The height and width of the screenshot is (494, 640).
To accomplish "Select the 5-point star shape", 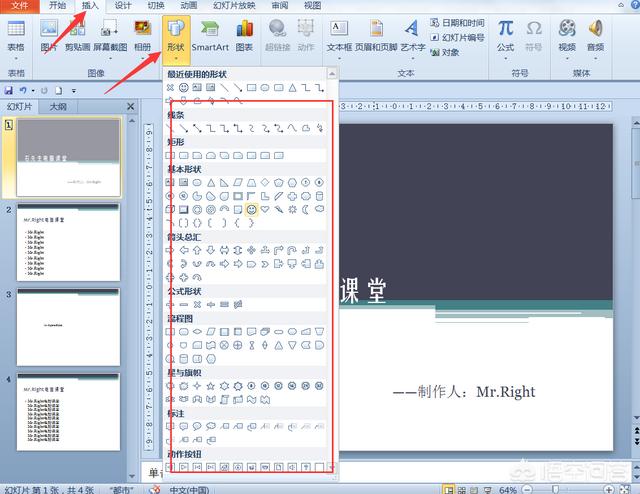I will point(211,386).
